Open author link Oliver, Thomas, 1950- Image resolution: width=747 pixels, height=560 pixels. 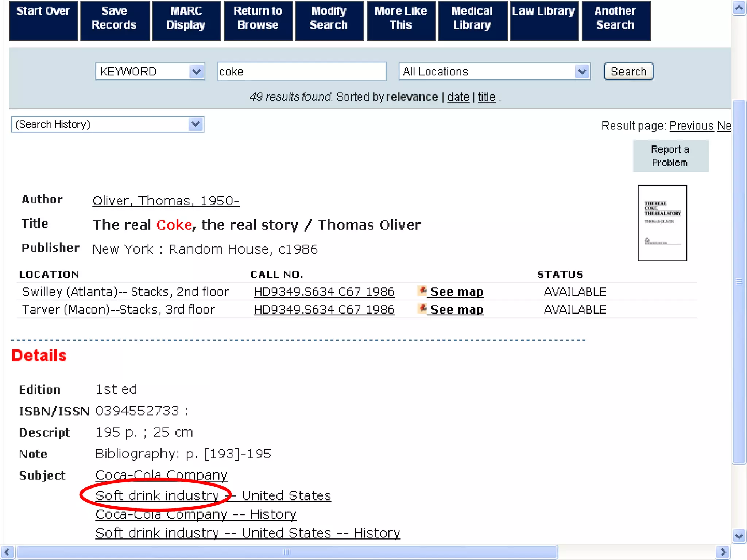coord(166,201)
